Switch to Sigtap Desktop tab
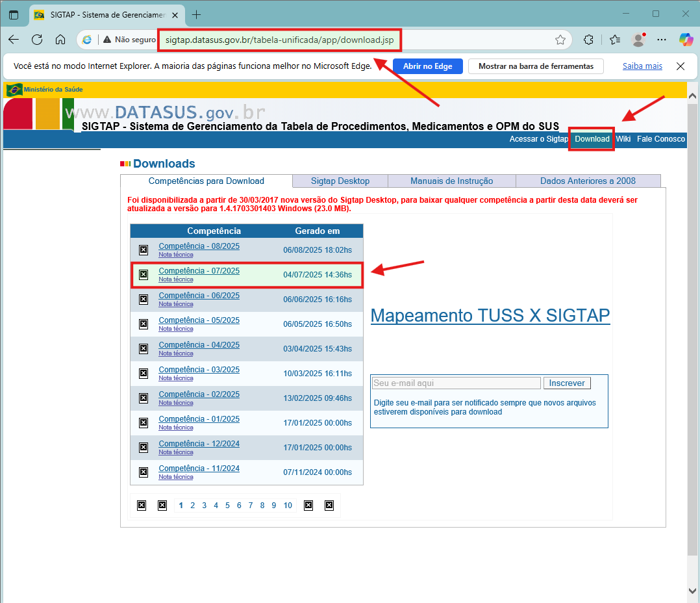700x603 pixels. pos(340,181)
